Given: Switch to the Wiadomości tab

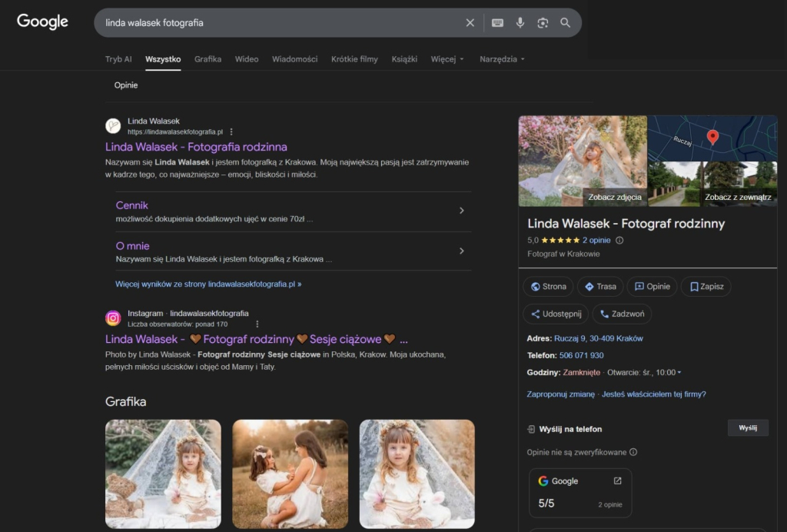Looking at the screenshot, I should [x=294, y=59].
